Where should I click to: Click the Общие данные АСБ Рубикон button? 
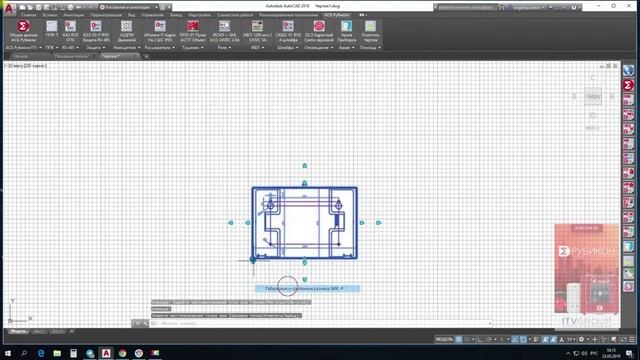point(24,31)
